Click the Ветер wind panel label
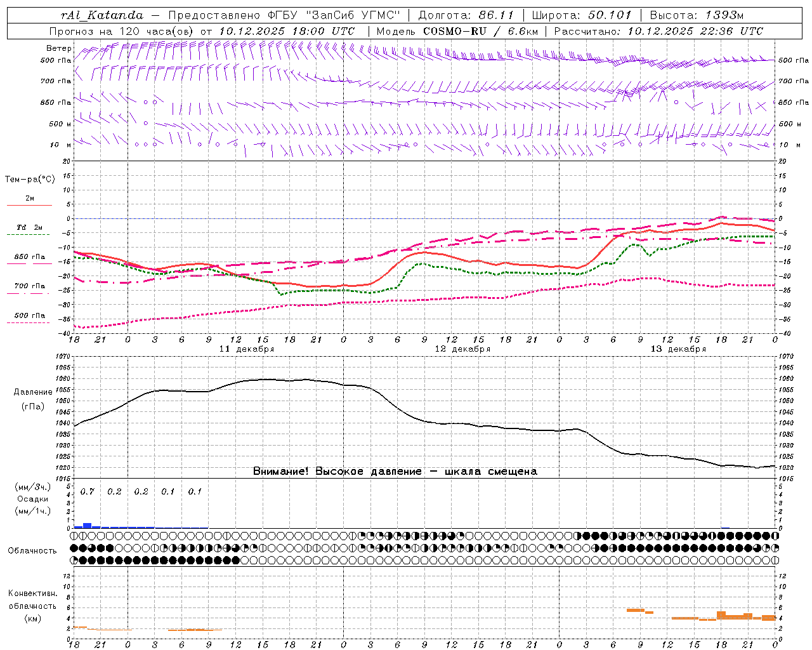Screen dimensions: 812x650 click(58, 48)
